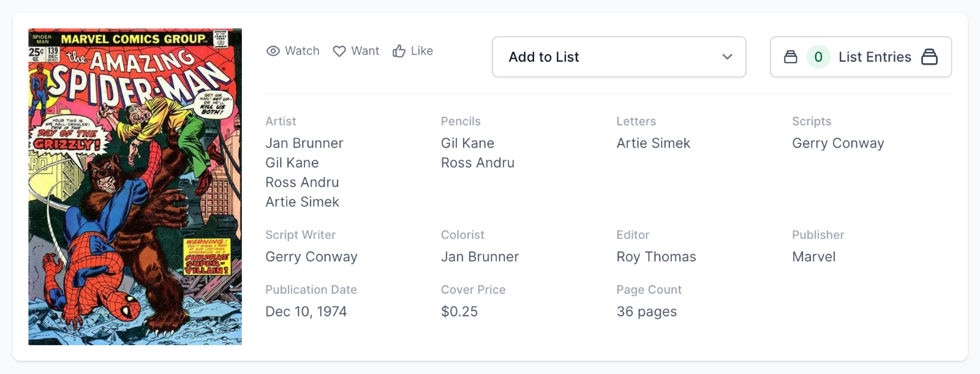The height and width of the screenshot is (374, 980).
Task: Click the thumbs-up Like icon
Action: (399, 51)
